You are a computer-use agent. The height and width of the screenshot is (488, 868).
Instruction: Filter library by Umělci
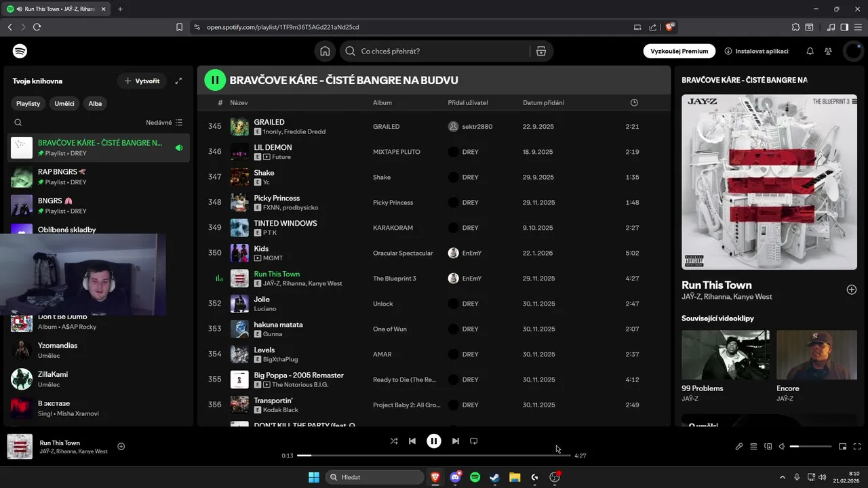64,104
